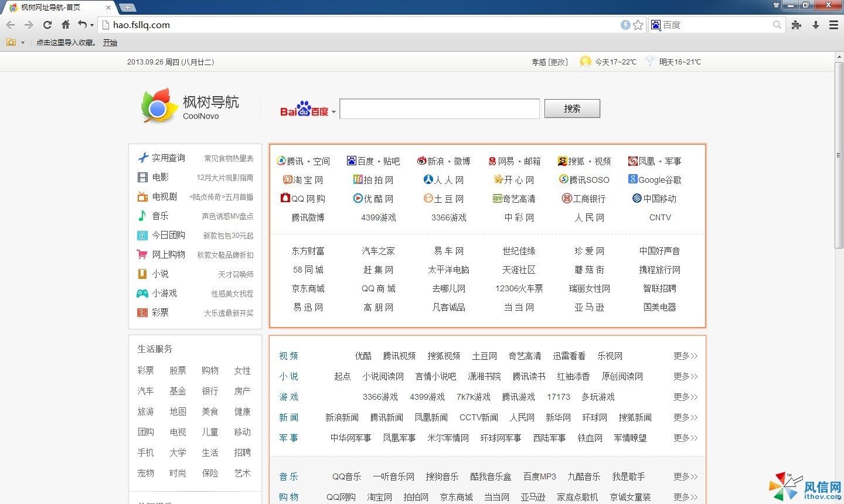Open the 京东商城 link in top sites
The image size is (844, 504).
308,288
